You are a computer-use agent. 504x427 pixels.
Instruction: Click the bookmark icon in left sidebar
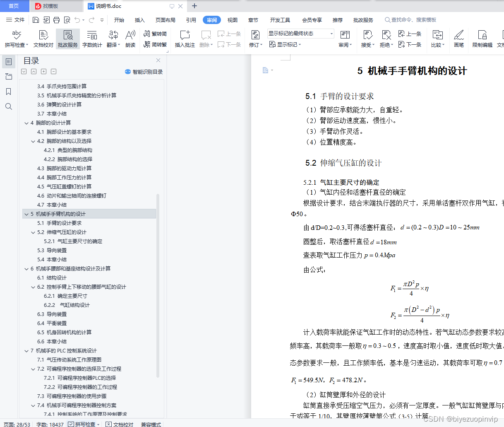pos(8,92)
